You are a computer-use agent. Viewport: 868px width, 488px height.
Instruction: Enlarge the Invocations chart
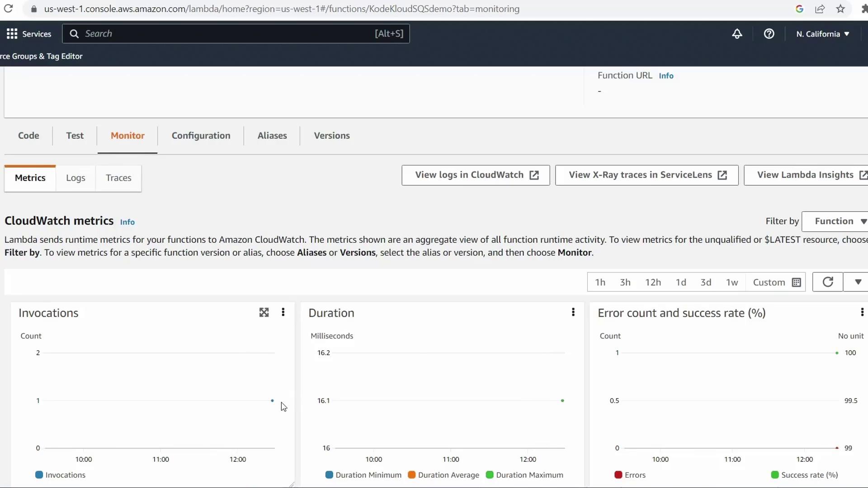click(264, 312)
